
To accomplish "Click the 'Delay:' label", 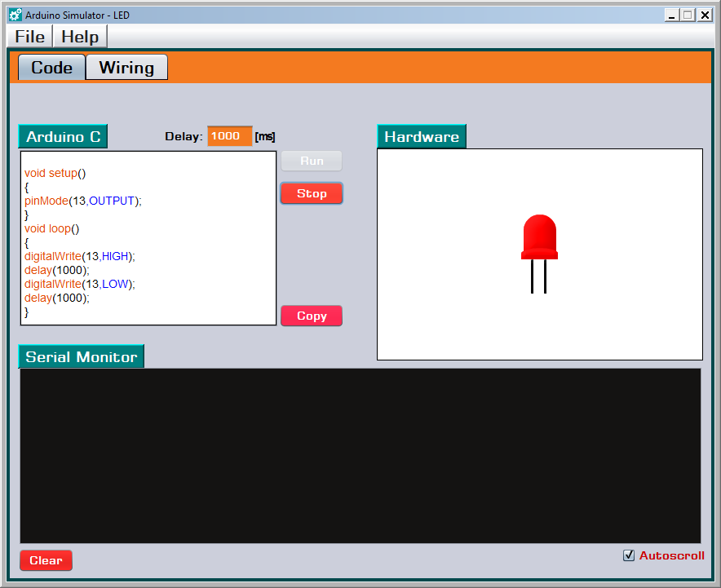I will point(184,136).
